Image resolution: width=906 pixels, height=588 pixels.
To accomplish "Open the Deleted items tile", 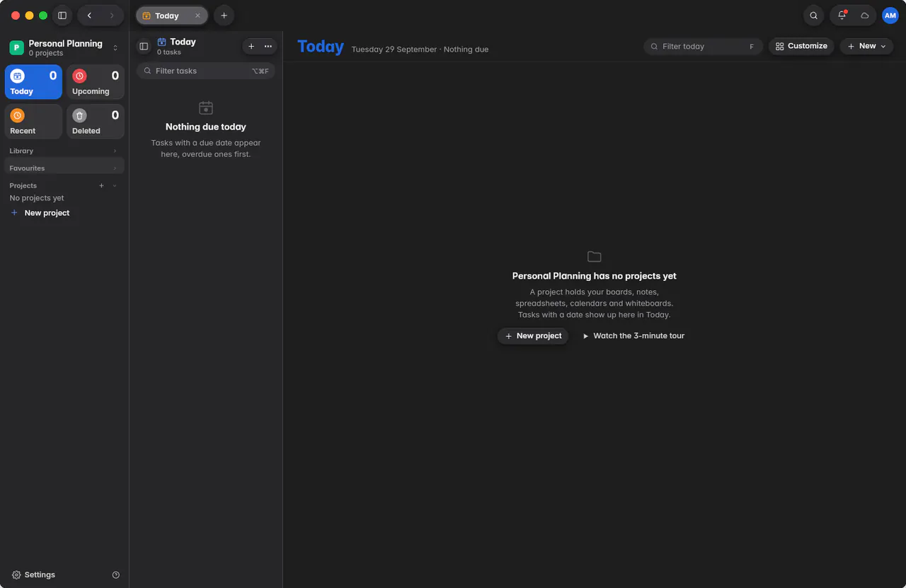I will click(96, 122).
